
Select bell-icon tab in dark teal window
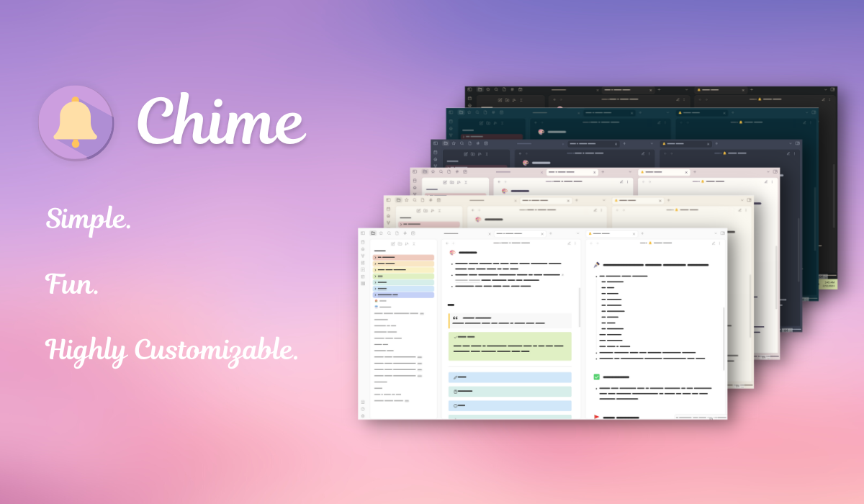tap(703, 113)
